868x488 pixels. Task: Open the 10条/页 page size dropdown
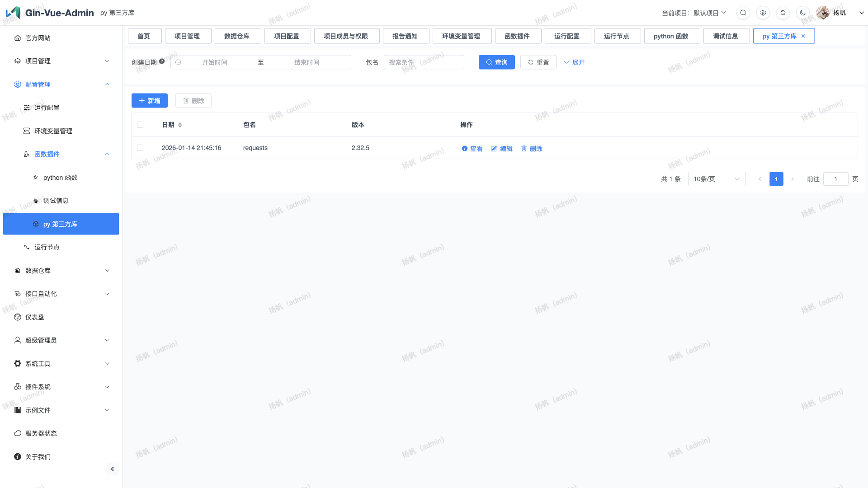[717, 179]
